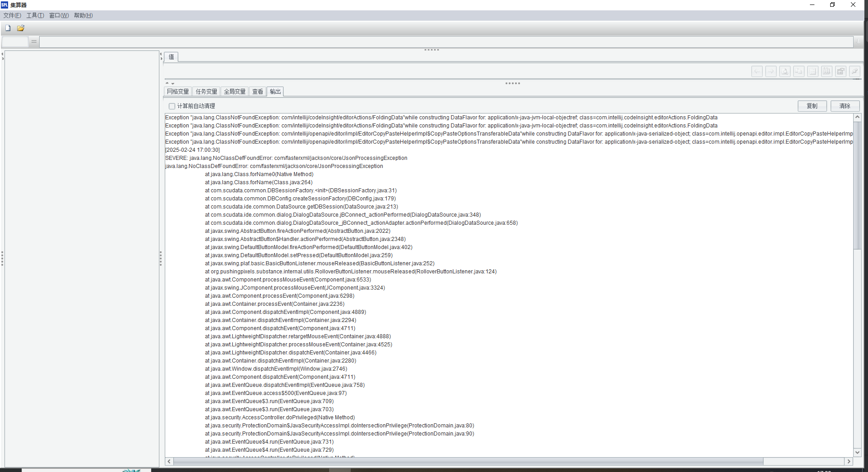Minimize the 集算器 window
868x472 pixels.
tap(812, 5)
